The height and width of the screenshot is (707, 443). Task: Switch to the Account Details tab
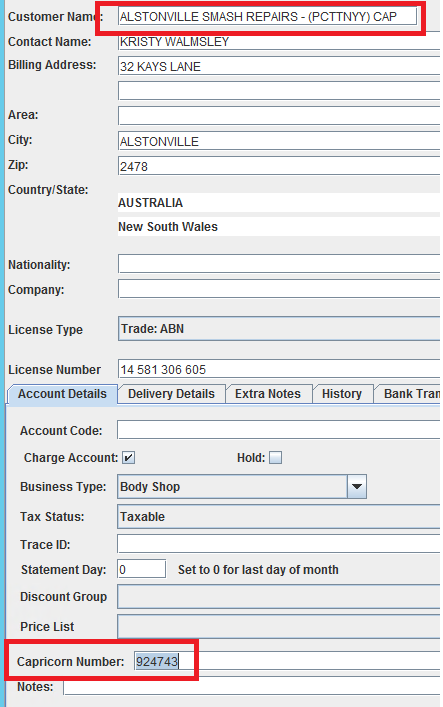coord(62,394)
